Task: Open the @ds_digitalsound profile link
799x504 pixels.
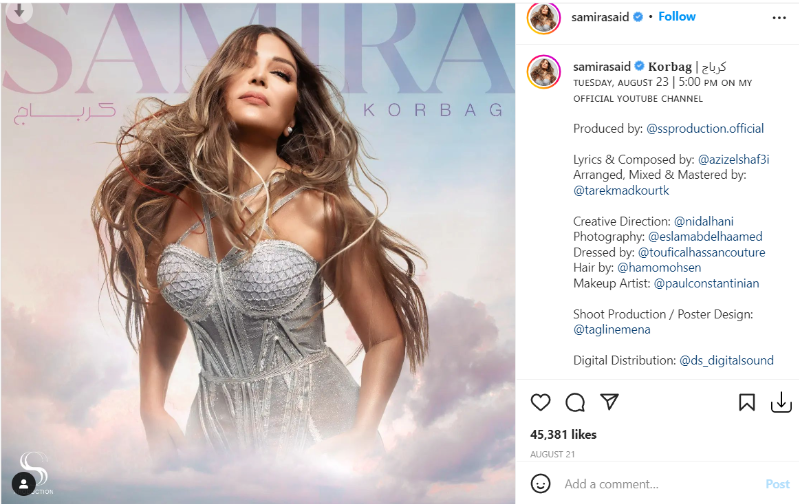Action: pos(726,360)
